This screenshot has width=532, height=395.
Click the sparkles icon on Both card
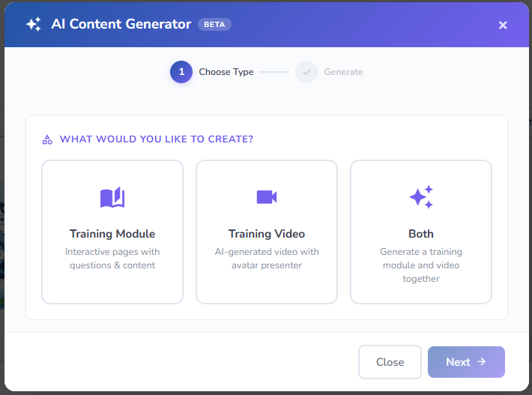click(421, 197)
